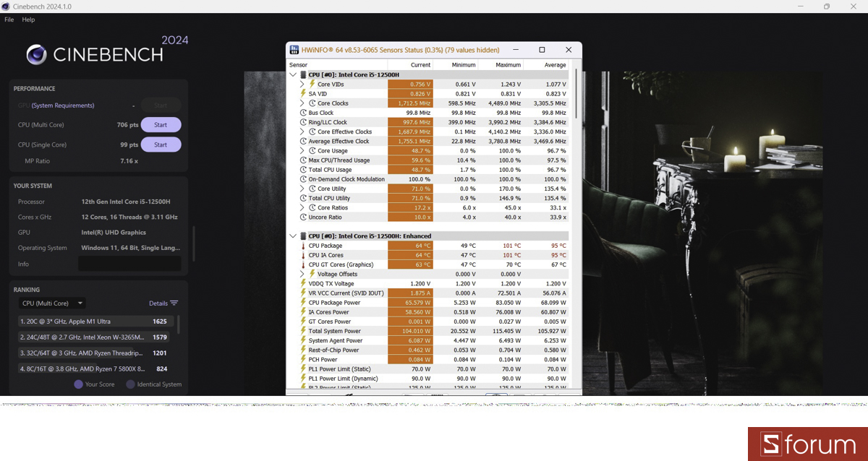Click the On-Demand Clock Modulation icon

[x=304, y=178]
